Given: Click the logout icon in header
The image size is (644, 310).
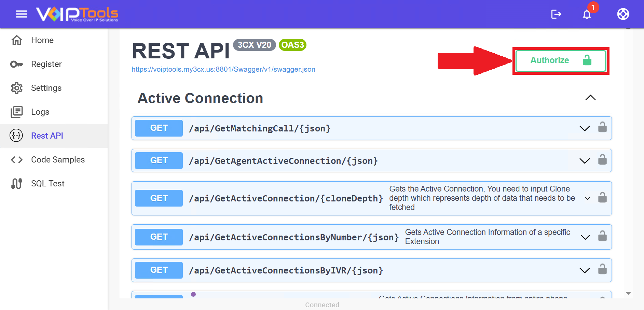Looking at the screenshot, I should coord(556,14).
